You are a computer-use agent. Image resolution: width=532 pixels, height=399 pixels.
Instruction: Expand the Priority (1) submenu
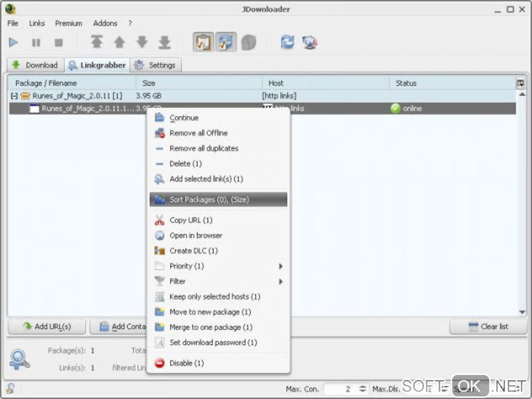click(x=218, y=266)
